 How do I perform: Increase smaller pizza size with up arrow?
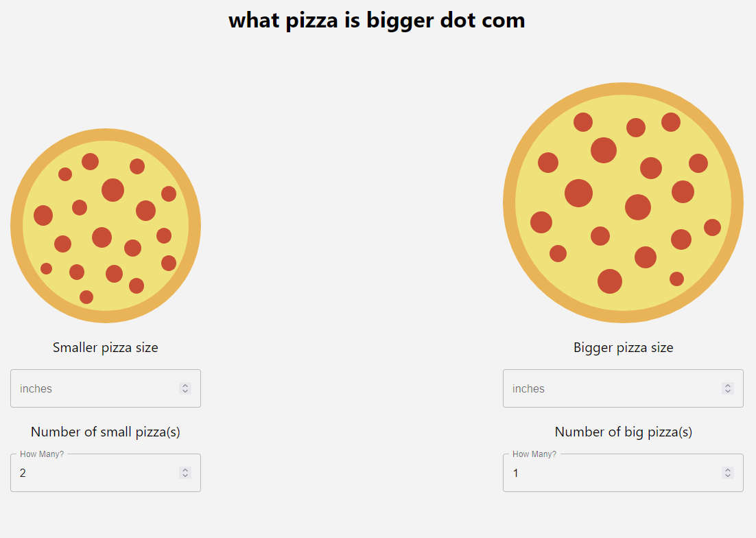tap(185, 386)
